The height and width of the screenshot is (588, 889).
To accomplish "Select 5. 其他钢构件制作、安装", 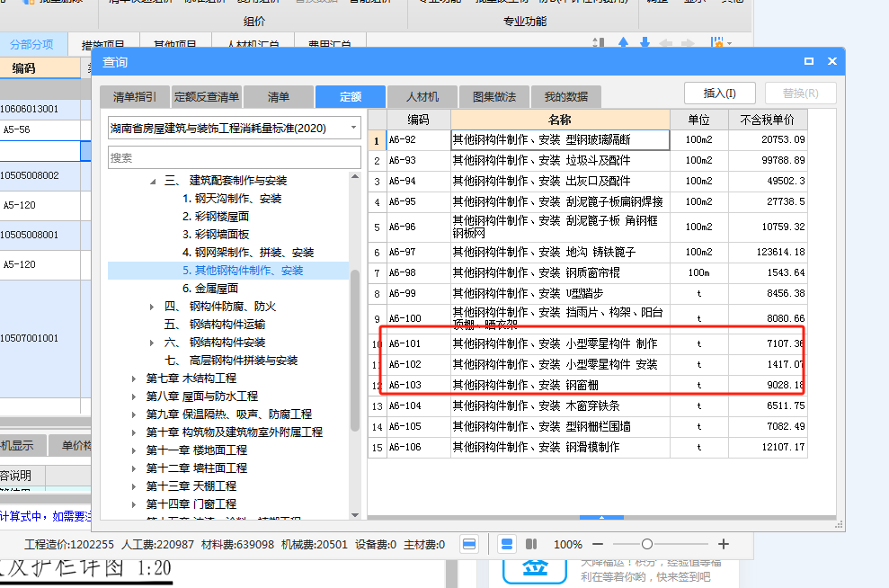I will click(243, 271).
